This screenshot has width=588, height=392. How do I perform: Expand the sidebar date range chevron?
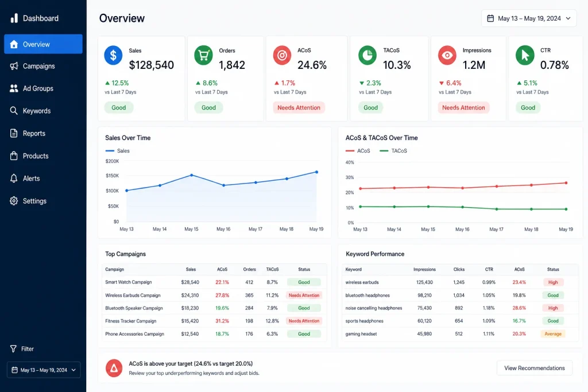(x=73, y=370)
